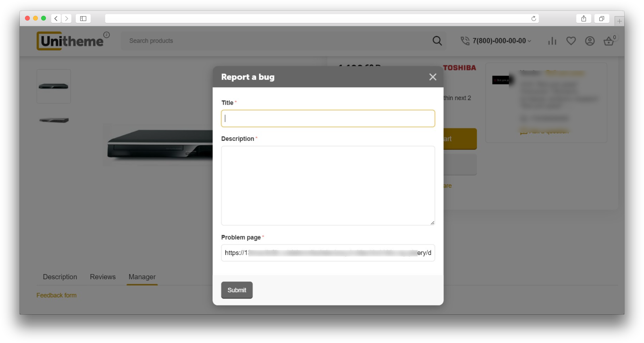Screen dimensions: 644x343
Task: Open the wishlist heart icon
Action: (571, 41)
